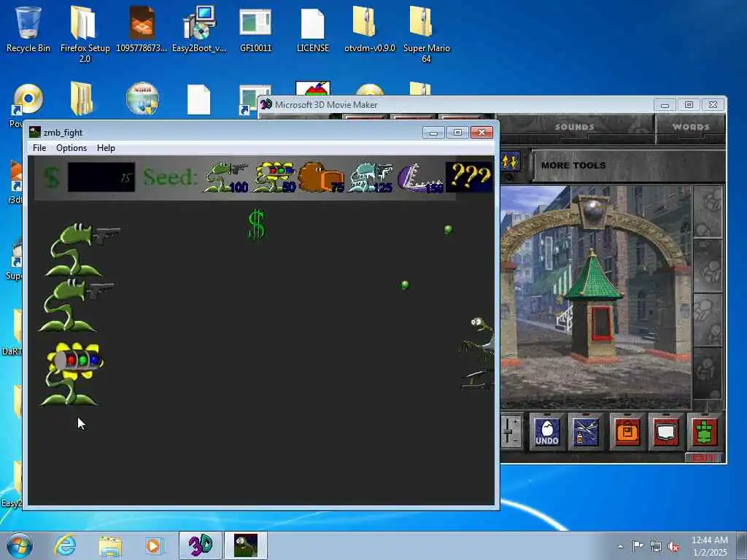This screenshot has width=747, height=560.
Task: Switch to zmb_fight taskbar button
Action: pyautogui.click(x=246, y=545)
